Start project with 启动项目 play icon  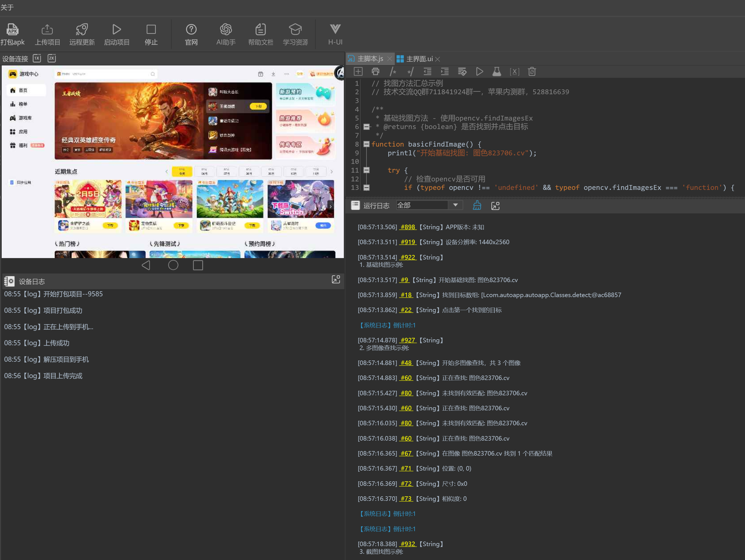[x=117, y=30]
